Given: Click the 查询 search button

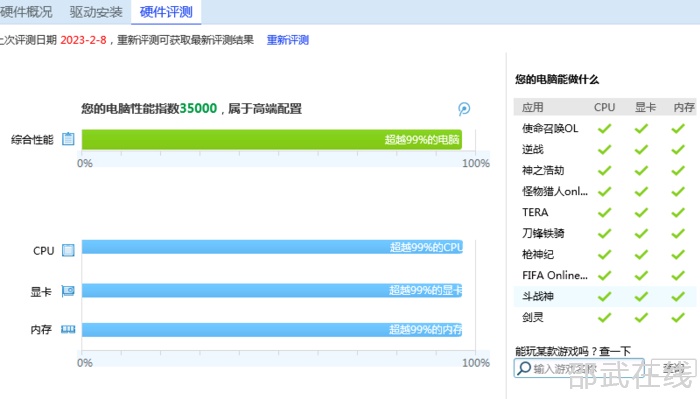Looking at the screenshot, I should (673, 368).
